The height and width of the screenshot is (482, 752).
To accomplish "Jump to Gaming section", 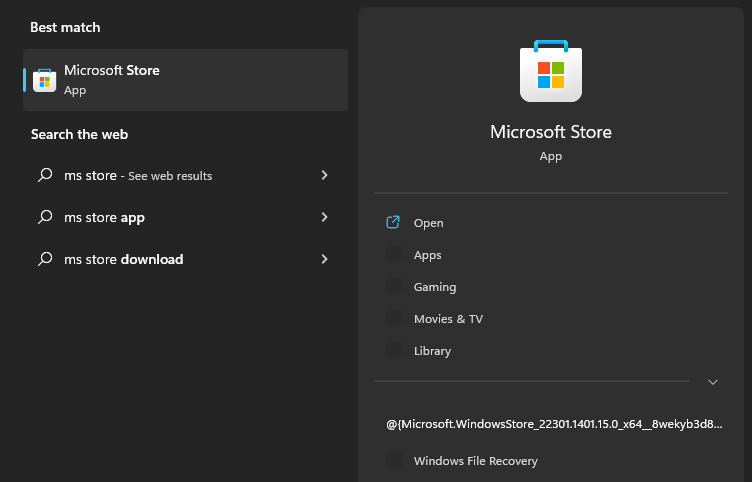I will [551, 287].
